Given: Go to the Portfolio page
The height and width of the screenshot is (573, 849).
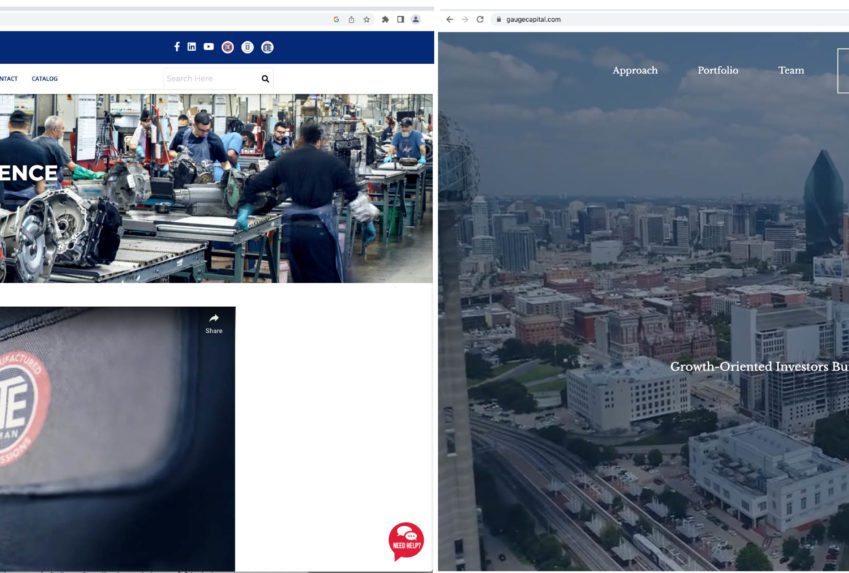Looking at the screenshot, I should 718,70.
